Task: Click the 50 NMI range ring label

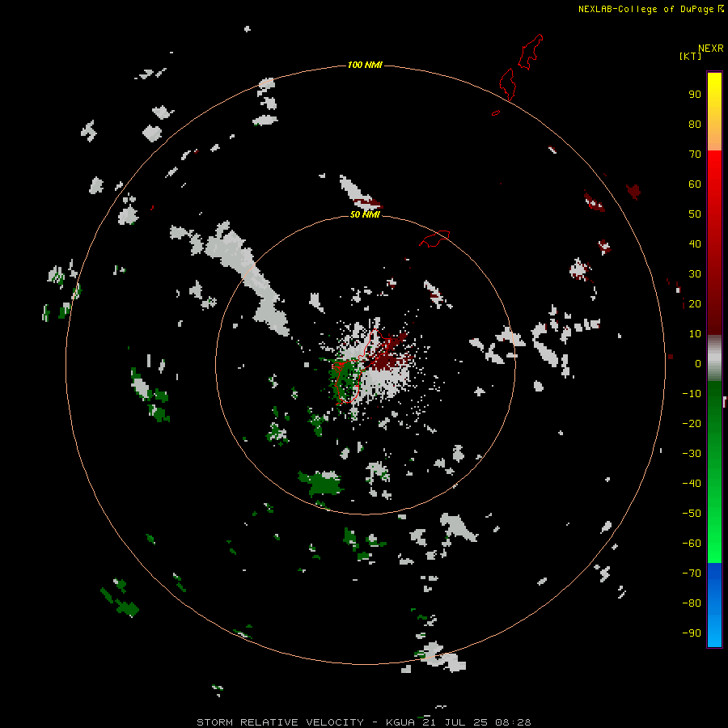Action: pyautogui.click(x=365, y=214)
